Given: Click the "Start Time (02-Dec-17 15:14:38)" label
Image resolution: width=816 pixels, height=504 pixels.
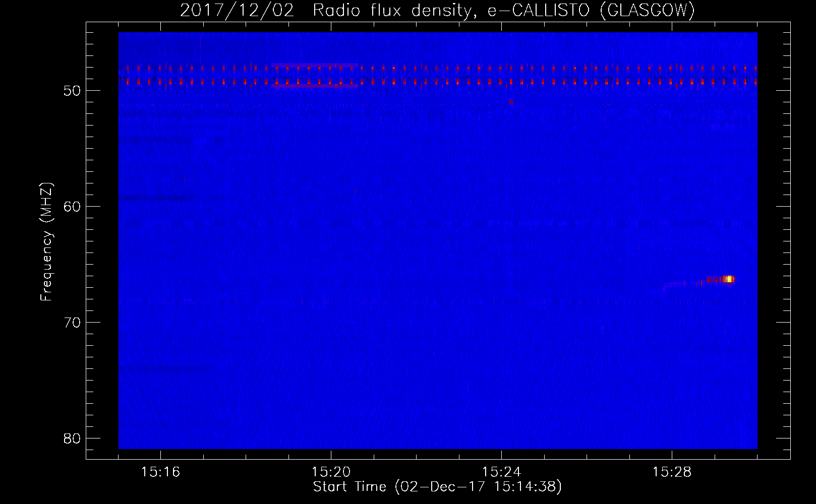Looking at the screenshot, I should 437,487.
